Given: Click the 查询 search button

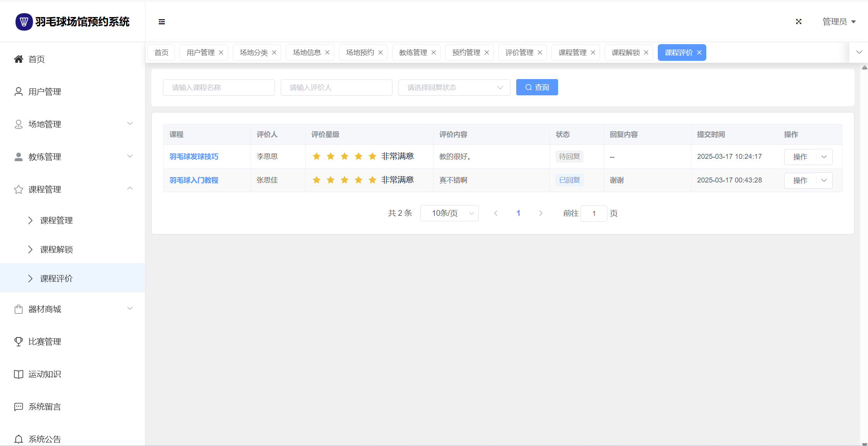Looking at the screenshot, I should pos(537,88).
